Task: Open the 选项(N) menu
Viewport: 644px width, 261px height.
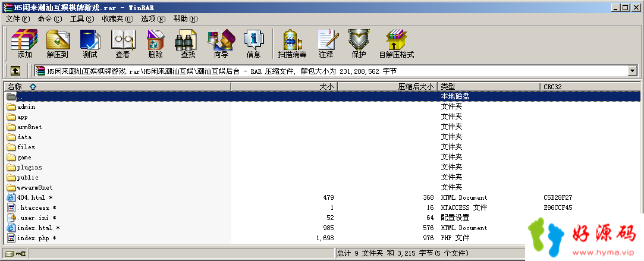Action: pyautogui.click(x=153, y=19)
